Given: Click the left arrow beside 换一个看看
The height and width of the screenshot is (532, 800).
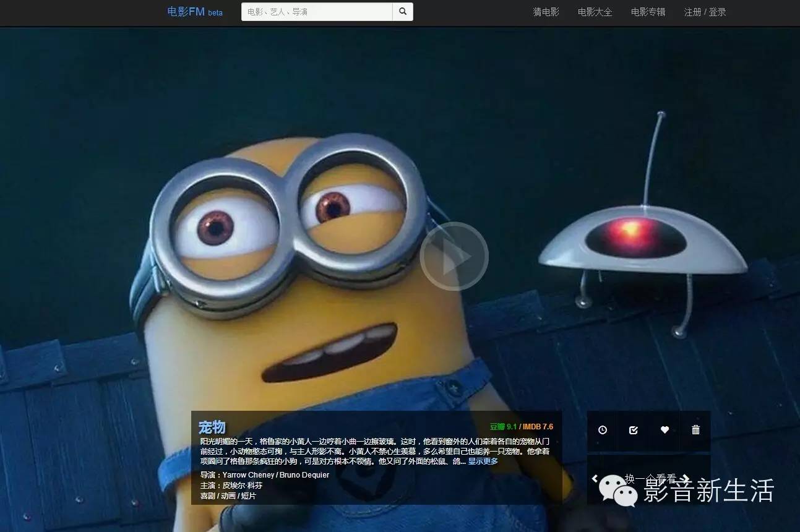Looking at the screenshot, I should pos(595,478).
